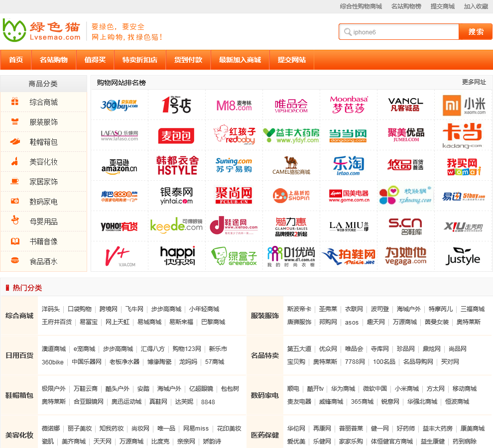The width and height of the screenshot is (493, 448).
Task: Open asos link under 服装服饰
Action: [x=352, y=322]
